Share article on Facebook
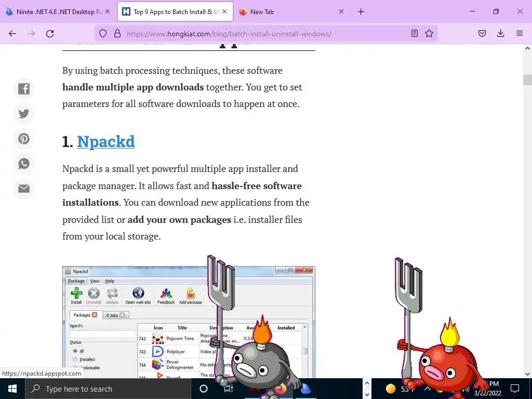 click(x=24, y=89)
